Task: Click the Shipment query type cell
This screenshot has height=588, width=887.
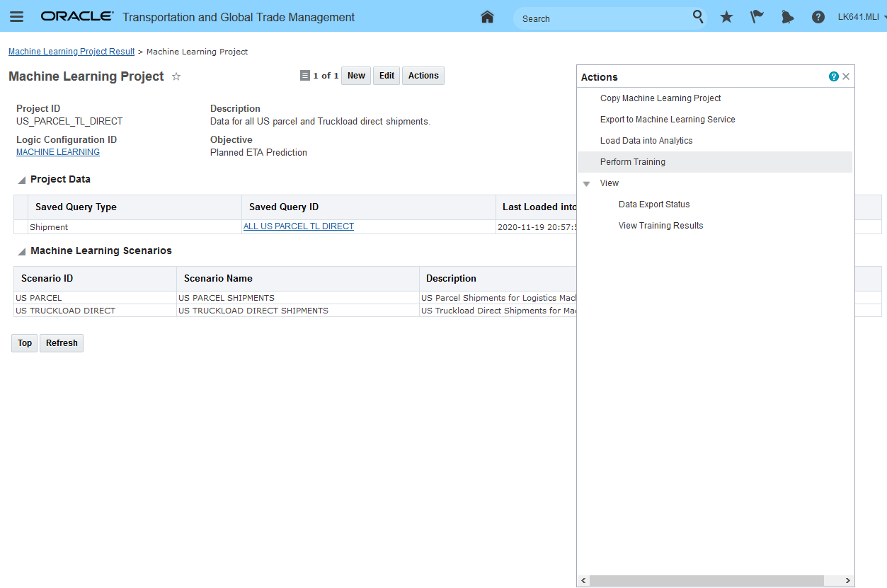Action: 135,227
